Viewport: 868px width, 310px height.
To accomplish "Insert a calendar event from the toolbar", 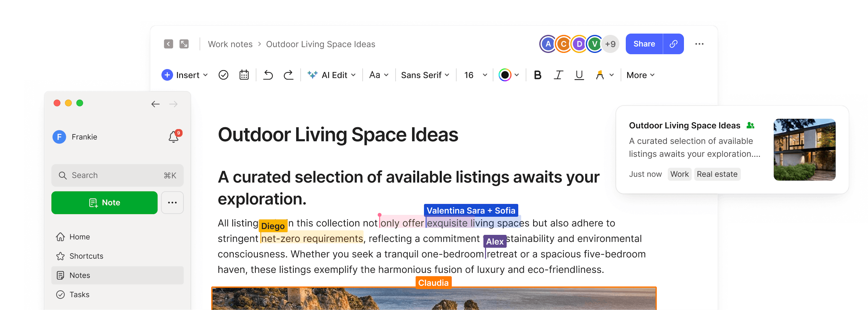I will pyautogui.click(x=244, y=75).
